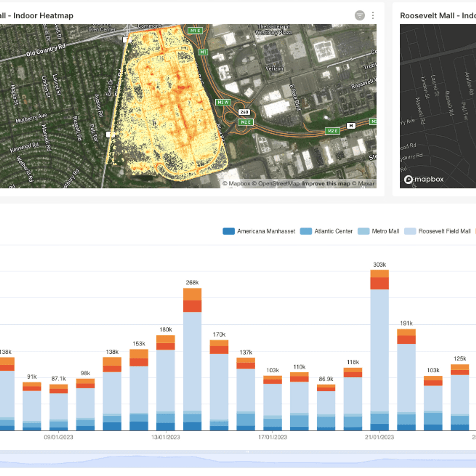Click the Metro Mall light blue swatch
This screenshot has height=476, width=476.
coord(363,231)
